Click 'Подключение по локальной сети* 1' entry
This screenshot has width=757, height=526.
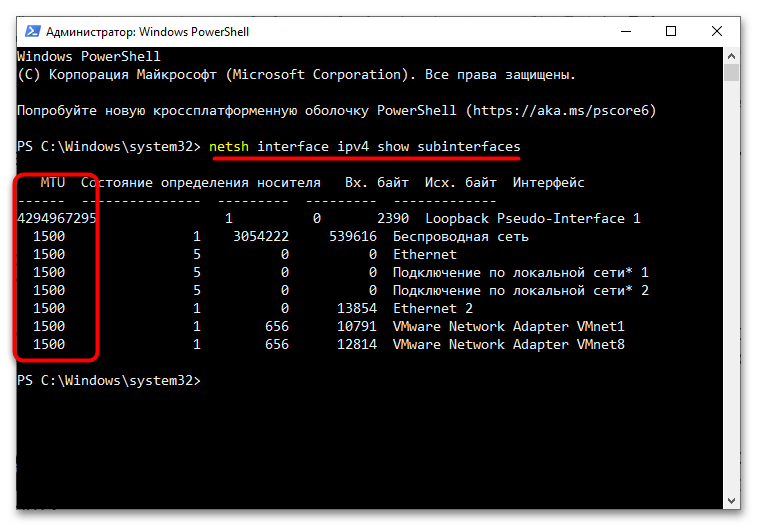pos(520,273)
